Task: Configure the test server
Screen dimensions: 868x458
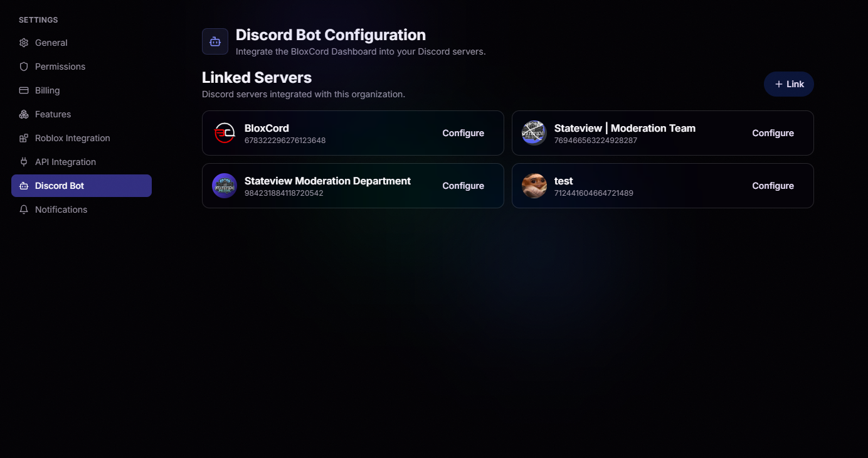Action: click(773, 186)
